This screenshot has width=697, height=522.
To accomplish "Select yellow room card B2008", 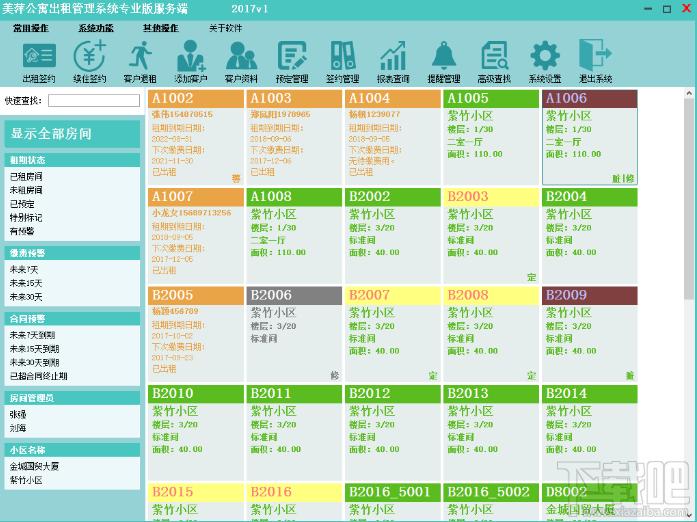I will click(x=491, y=334).
